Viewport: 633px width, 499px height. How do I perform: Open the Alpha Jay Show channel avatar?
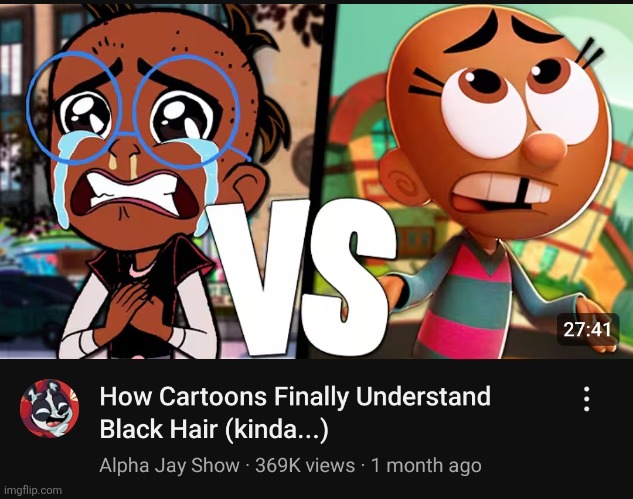[49, 408]
